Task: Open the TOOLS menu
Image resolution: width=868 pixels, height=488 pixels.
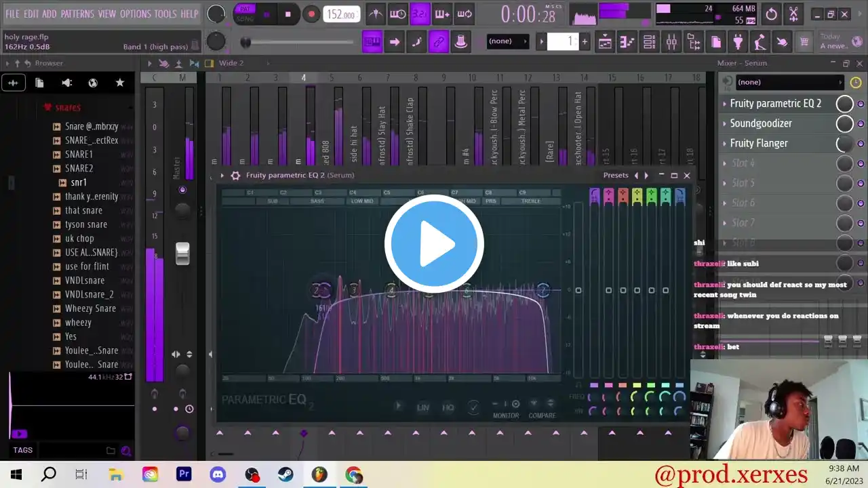Action: tap(165, 14)
